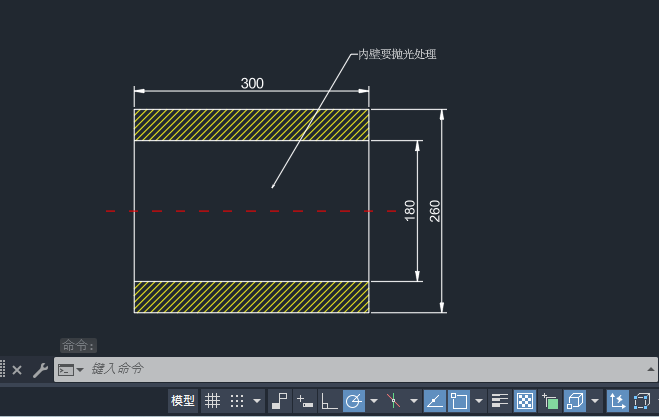Viewport: 659px width, 417px height.
Task: Toggle dynamic input icon
Action: (305, 401)
